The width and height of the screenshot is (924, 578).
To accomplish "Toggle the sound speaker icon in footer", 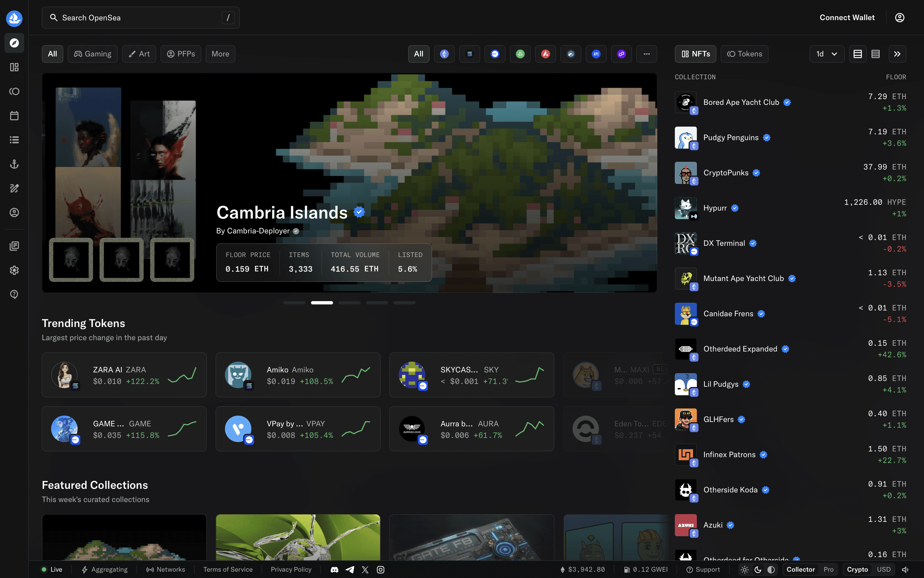I will (905, 569).
